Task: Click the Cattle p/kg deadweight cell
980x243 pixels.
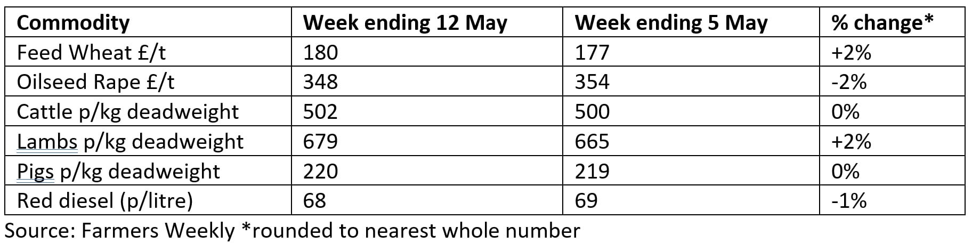Action: [127, 112]
